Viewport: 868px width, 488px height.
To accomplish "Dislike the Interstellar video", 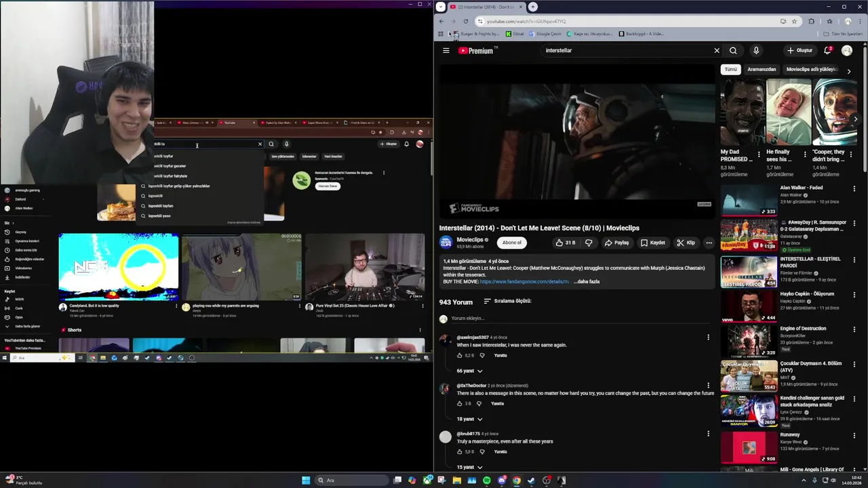I will [x=589, y=243].
